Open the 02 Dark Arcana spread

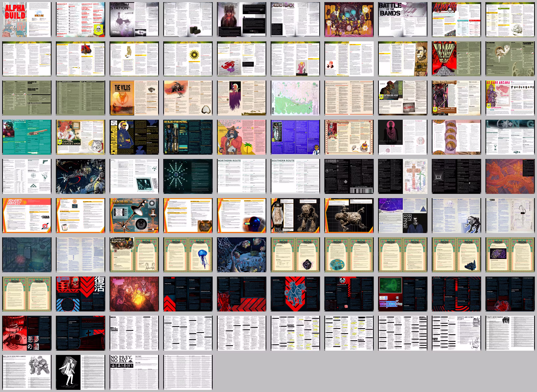pyautogui.click(x=510, y=98)
